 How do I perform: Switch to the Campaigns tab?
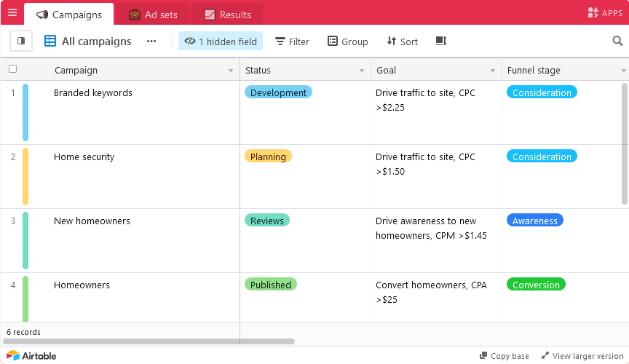[69, 15]
